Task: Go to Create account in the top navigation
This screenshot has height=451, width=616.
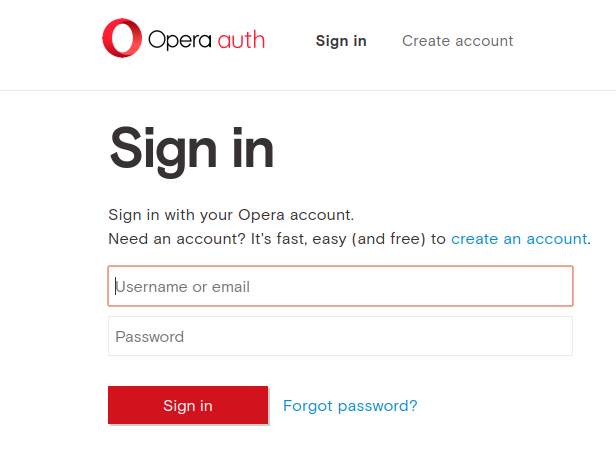Action: pos(458,41)
